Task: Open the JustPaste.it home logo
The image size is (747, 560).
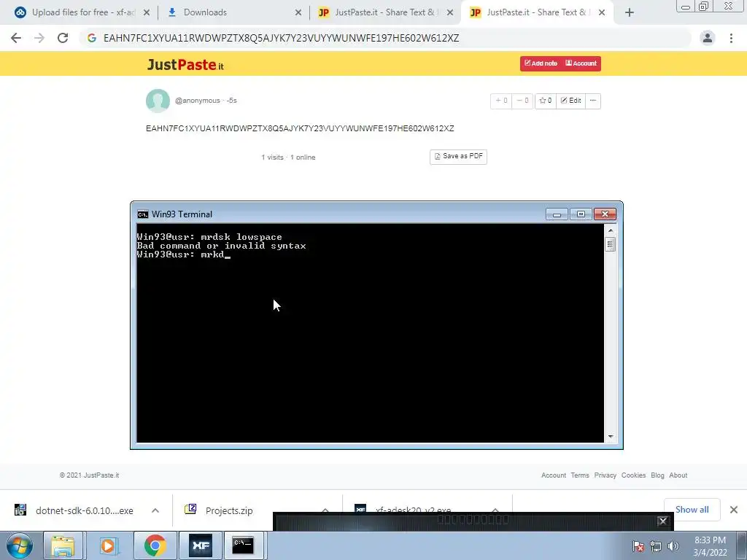Action: pyautogui.click(x=185, y=64)
